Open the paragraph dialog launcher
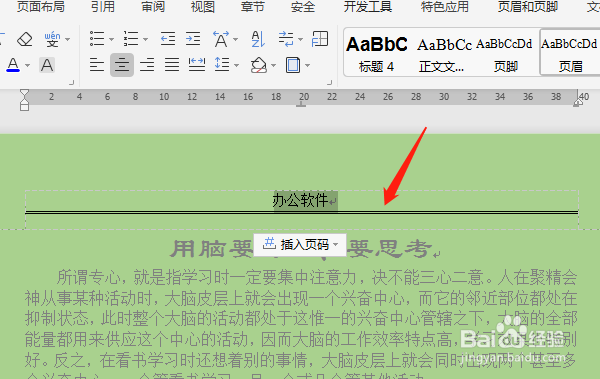 tap(329, 82)
